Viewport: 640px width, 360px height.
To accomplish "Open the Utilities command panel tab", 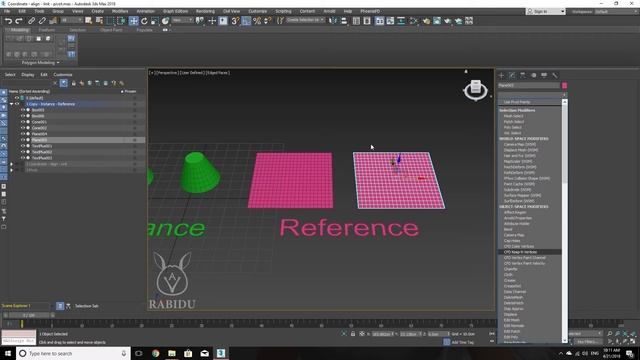I will [x=555, y=75].
